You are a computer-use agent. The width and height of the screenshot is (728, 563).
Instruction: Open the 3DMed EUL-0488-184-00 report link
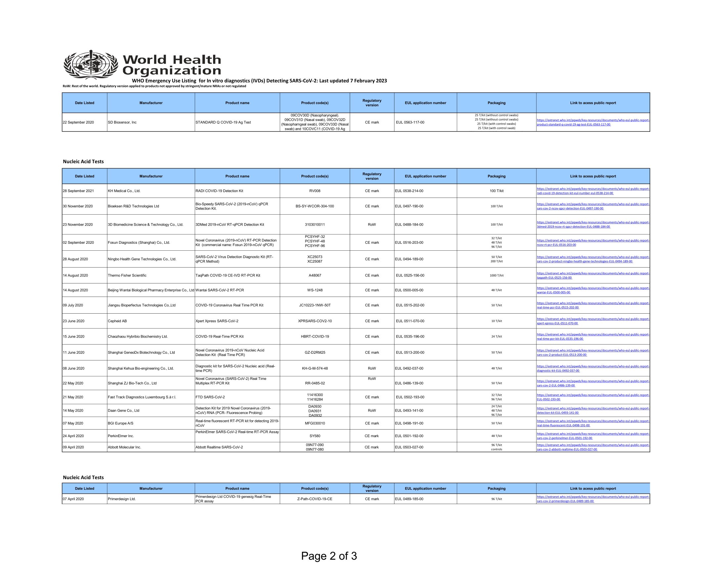click(593, 225)
